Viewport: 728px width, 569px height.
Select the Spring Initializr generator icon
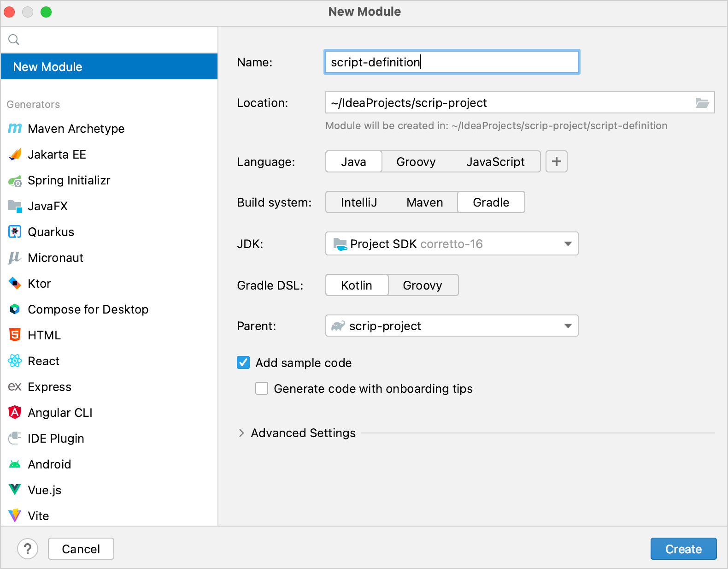click(x=15, y=181)
